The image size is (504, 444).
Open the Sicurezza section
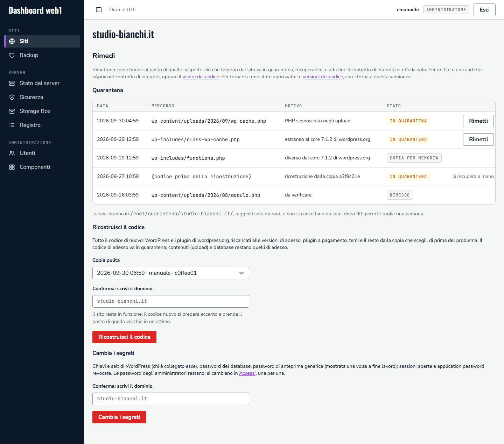(x=42, y=97)
